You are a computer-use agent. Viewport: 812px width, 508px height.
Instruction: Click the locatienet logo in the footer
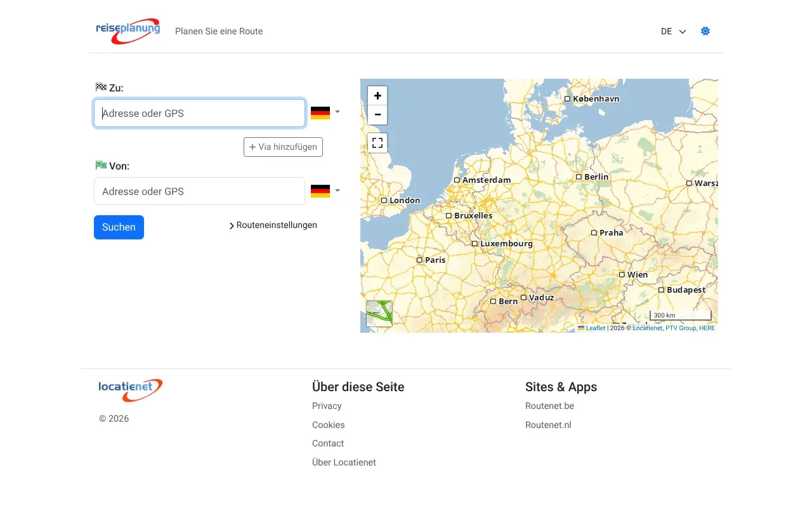pos(130,389)
